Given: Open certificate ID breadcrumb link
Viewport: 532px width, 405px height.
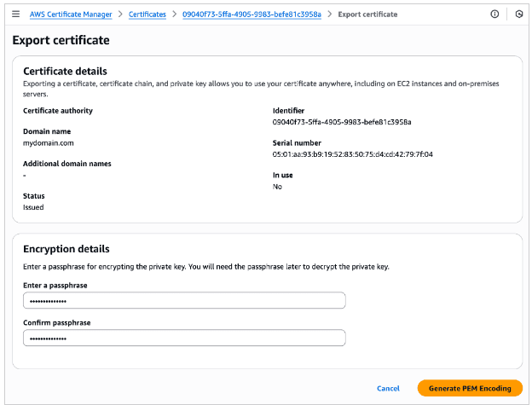Looking at the screenshot, I should 252,14.
